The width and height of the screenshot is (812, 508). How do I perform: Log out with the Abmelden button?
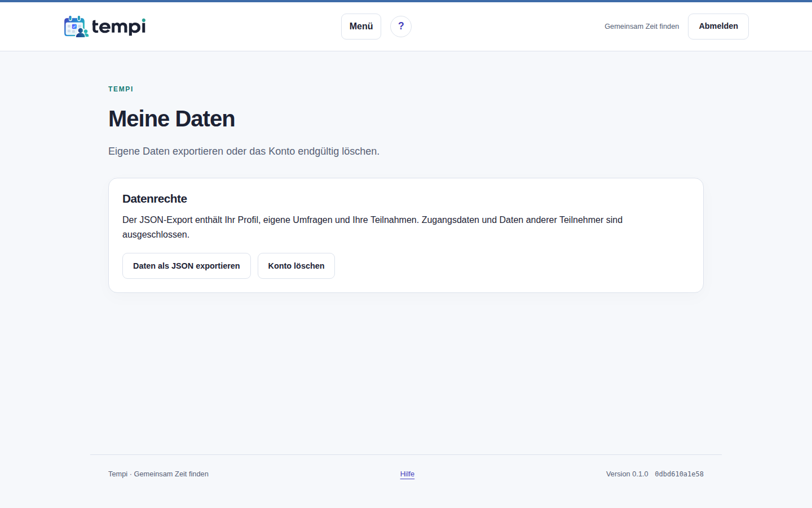click(x=718, y=27)
